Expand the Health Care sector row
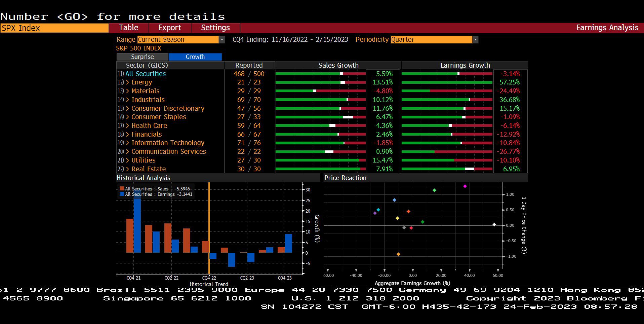Screen dimensions: 644x324 (127, 126)
